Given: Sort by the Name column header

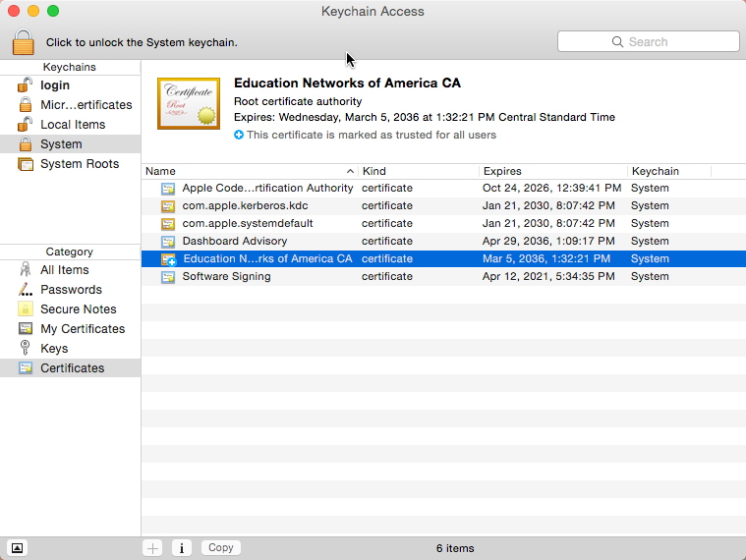Looking at the screenshot, I should (250, 171).
